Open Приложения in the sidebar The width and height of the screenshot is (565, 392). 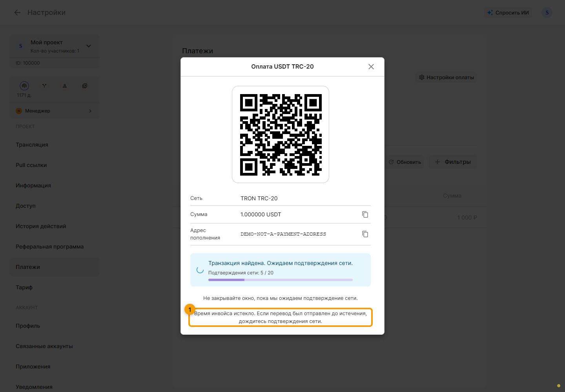55,367
